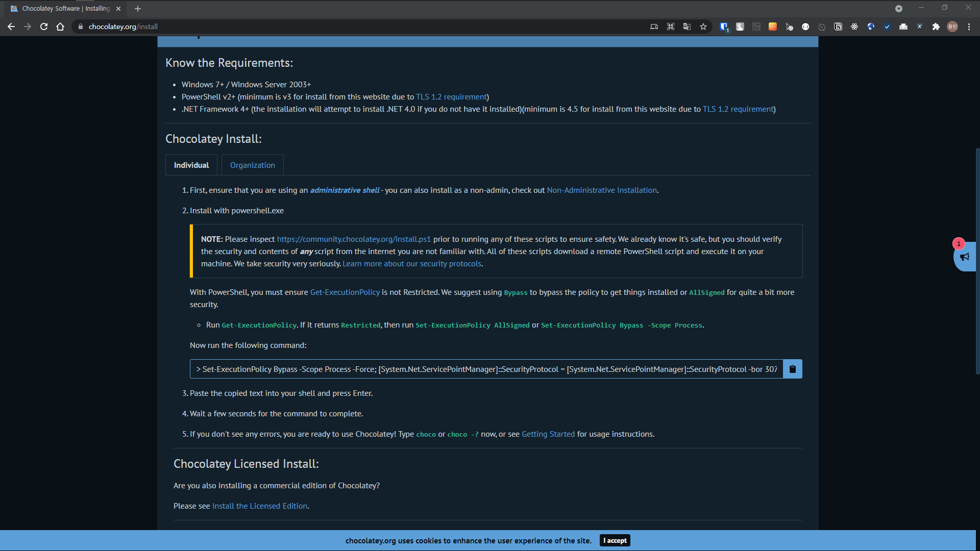Open the administrative shell link
This screenshot has width=980, height=551.
345,190
